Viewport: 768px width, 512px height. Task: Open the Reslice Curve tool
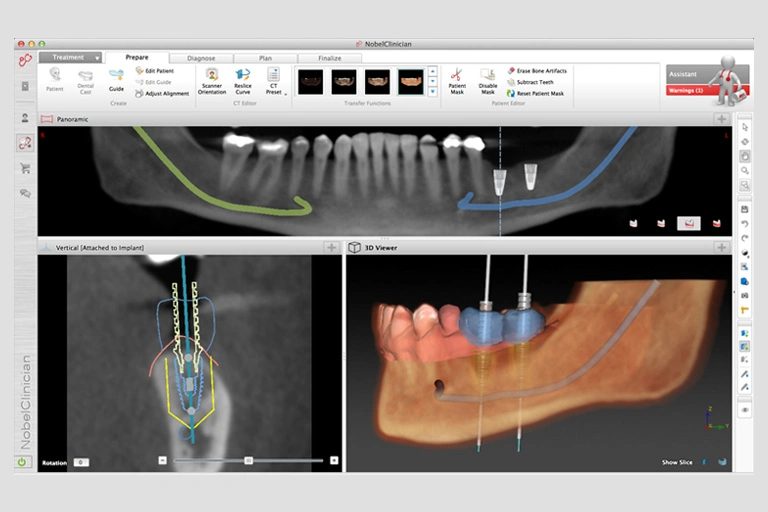coord(243,76)
